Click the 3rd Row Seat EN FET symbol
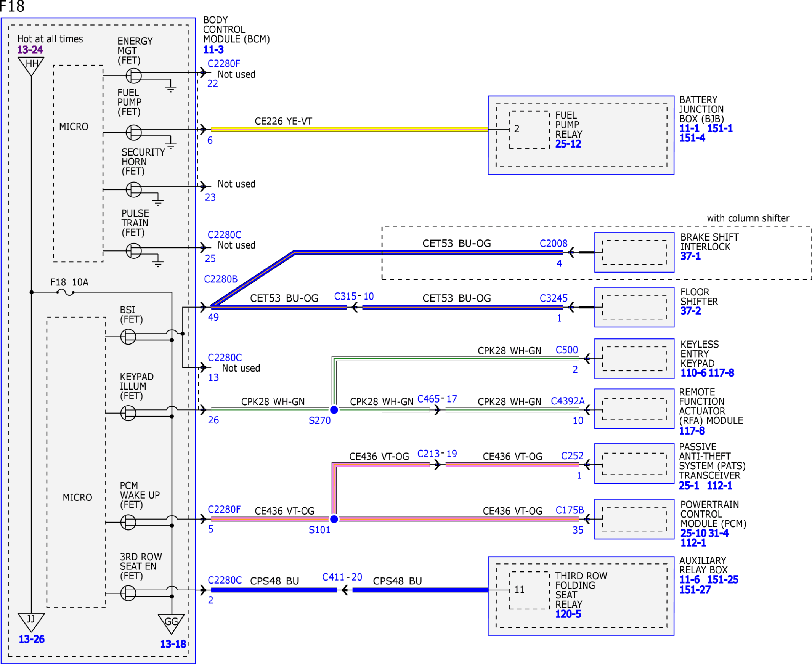 (128, 593)
